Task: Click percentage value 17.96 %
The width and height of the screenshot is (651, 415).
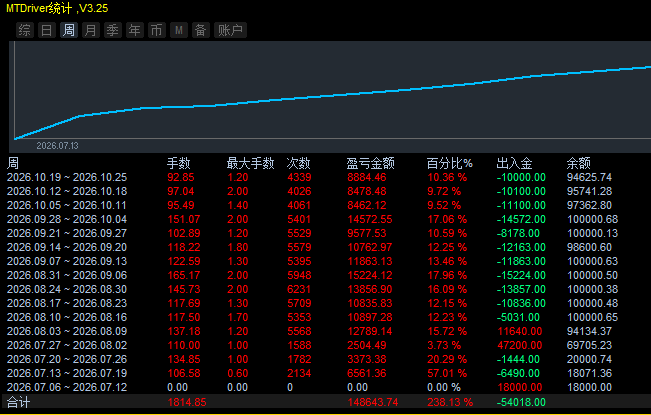Action: pos(447,275)
